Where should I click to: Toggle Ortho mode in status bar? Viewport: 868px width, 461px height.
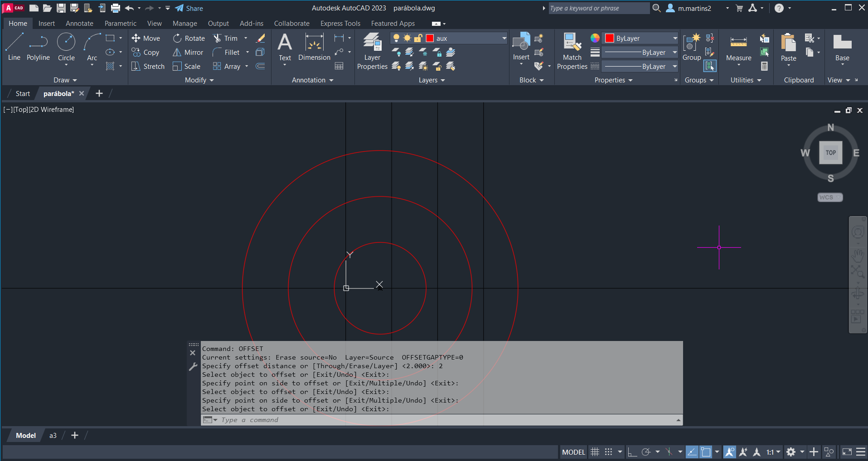point(632,452)
